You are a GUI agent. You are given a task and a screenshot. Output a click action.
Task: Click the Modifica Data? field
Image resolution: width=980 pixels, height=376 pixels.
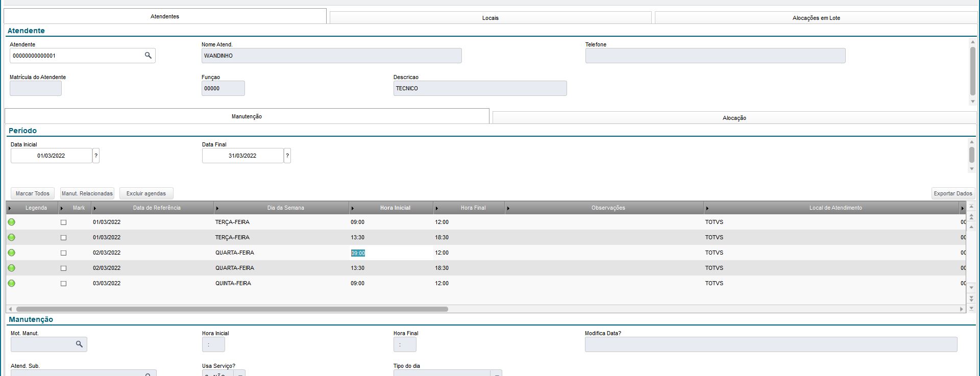click(x=771, y=344)
